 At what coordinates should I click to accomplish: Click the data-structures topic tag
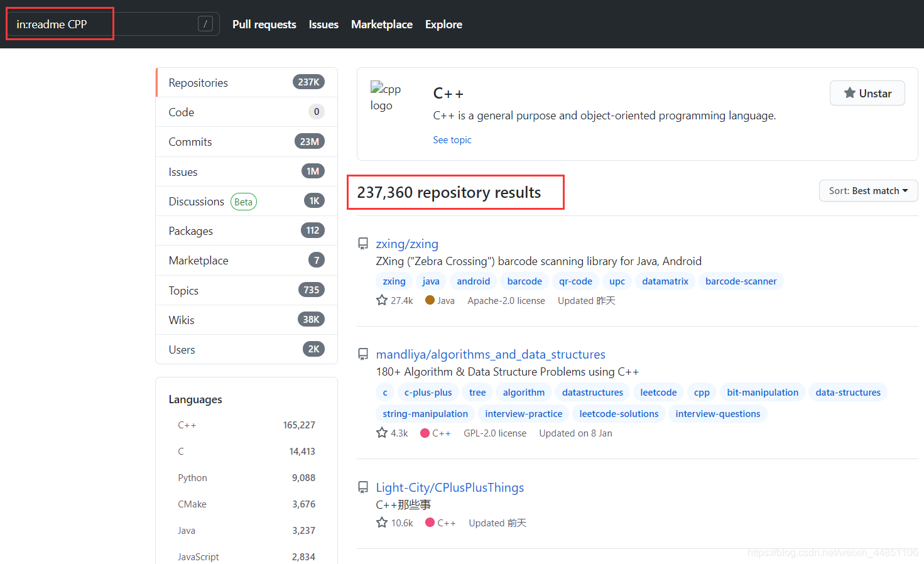[848, 393]
